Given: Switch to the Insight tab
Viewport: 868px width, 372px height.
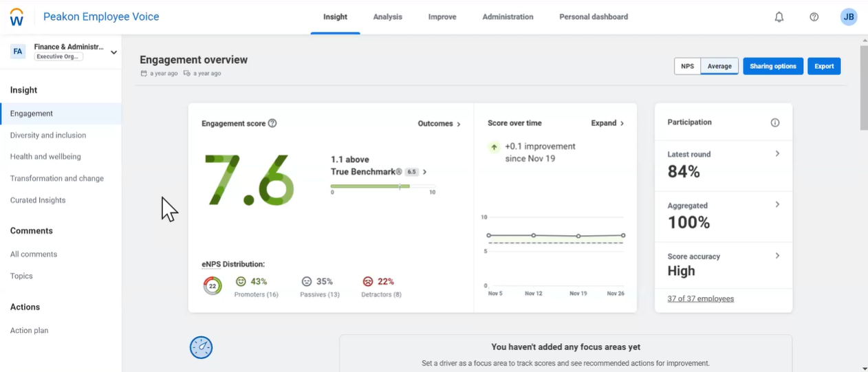Looking at the screenshot, I should click(335, 17).
